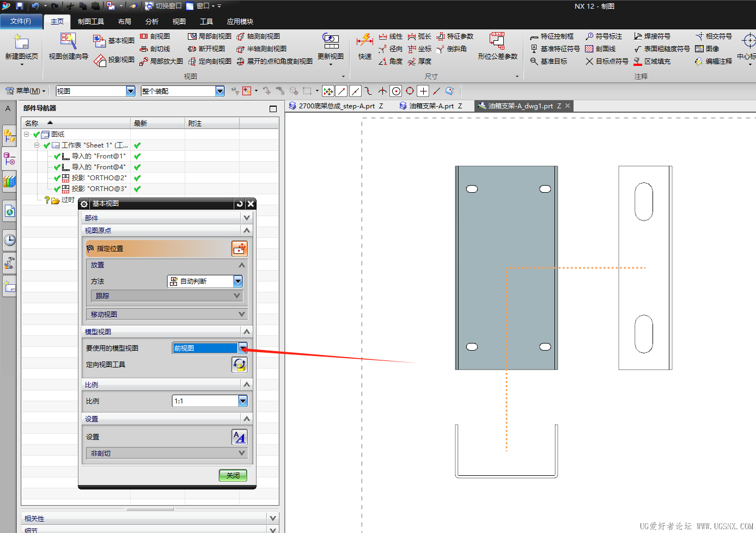The image size is (756, 533).
Task: Switch to 2700底架总成_step-A.prt document tab
Action: tap(336, 106)
